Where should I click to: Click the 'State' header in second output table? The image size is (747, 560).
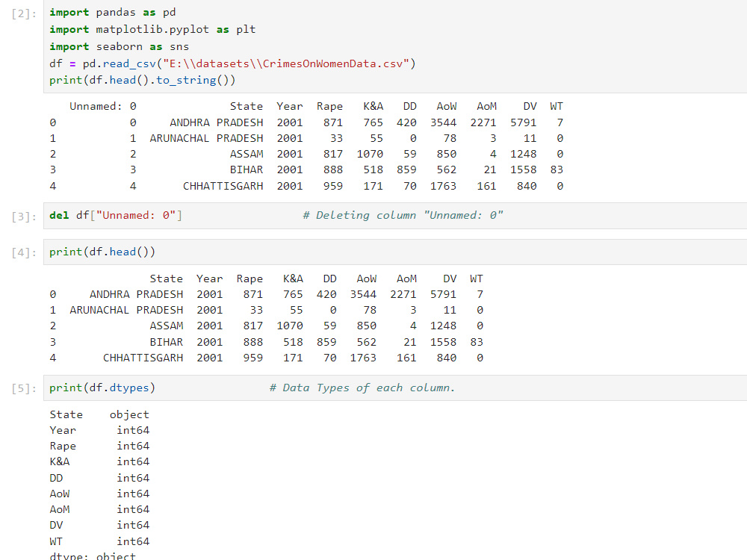pyautogui.click(x=167, y=279)
